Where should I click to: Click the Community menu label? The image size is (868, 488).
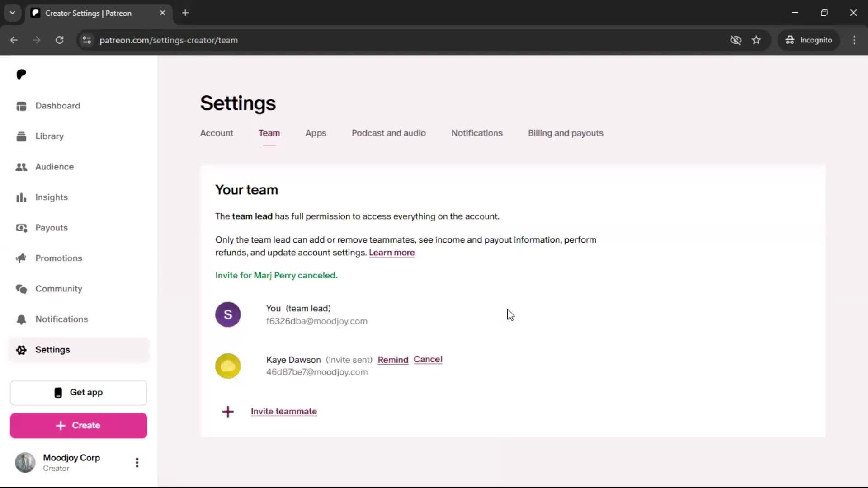59,289
